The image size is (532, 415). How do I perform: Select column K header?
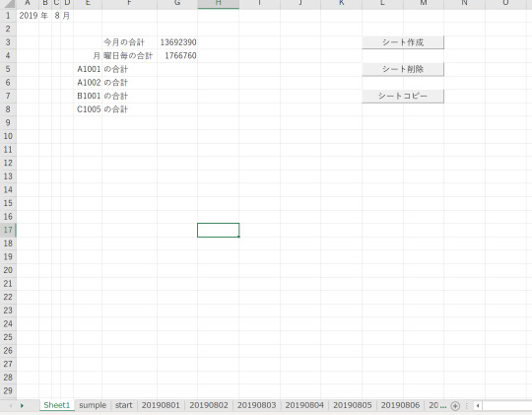[x=341, y=3]
